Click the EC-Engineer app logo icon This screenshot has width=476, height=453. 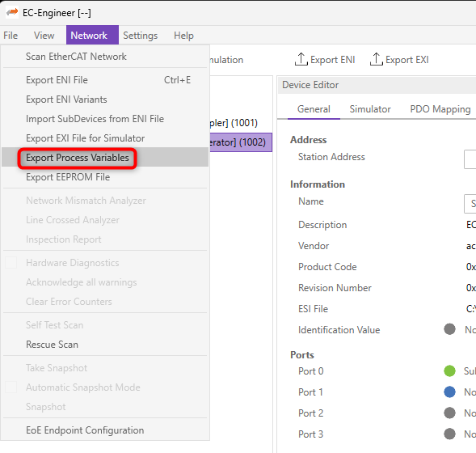tap(12, 12)
